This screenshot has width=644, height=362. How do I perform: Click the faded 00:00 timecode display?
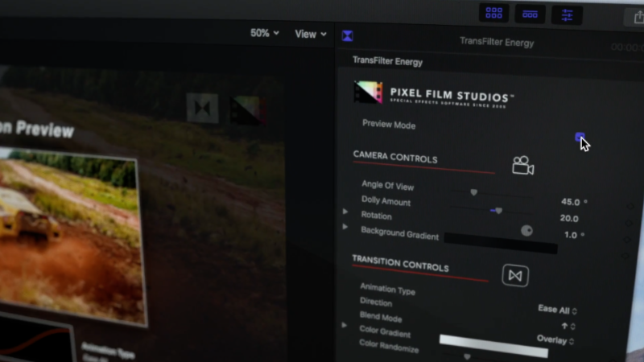(x=627, y=47)
